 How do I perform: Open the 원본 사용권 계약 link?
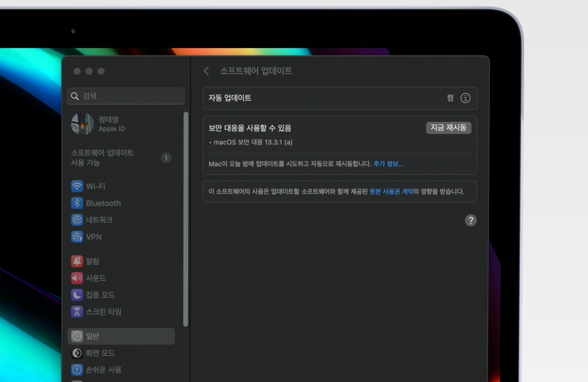(x=391, y=191)
